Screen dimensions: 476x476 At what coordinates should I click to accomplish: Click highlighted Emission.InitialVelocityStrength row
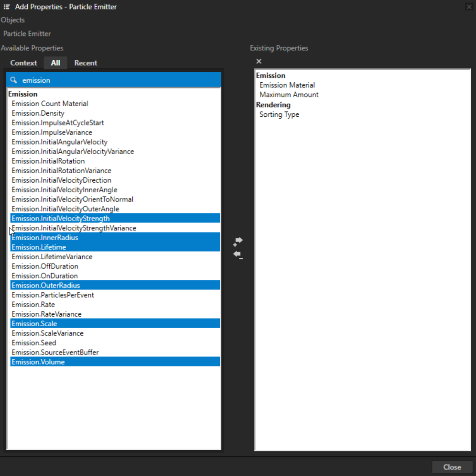[x=115, y=218]
